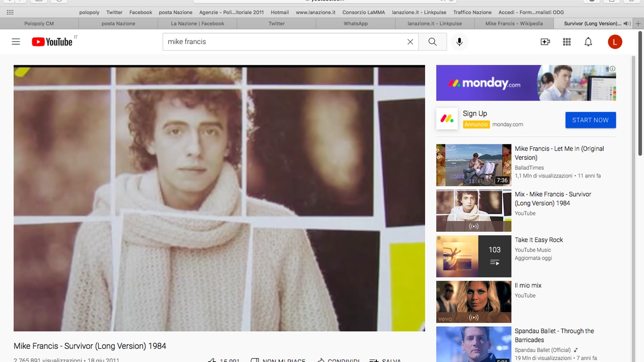
Task: Open the lanazione.it - Linkpulse bookmark
Action: [x=419, y=12]
